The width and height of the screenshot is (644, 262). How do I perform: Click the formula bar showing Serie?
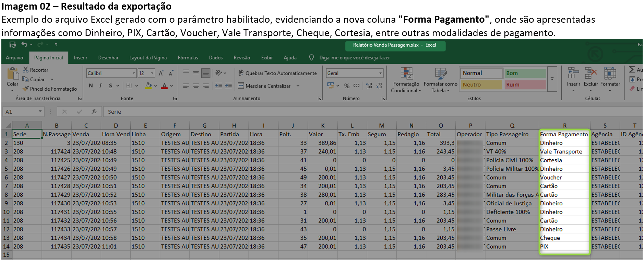click(x=373, y=112)
